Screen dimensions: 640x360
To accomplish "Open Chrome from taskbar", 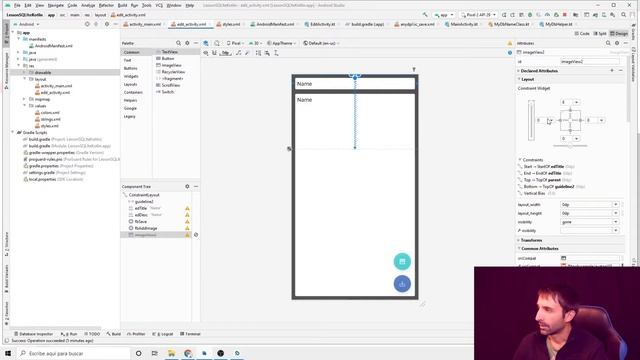I will [x=188, y=353].
